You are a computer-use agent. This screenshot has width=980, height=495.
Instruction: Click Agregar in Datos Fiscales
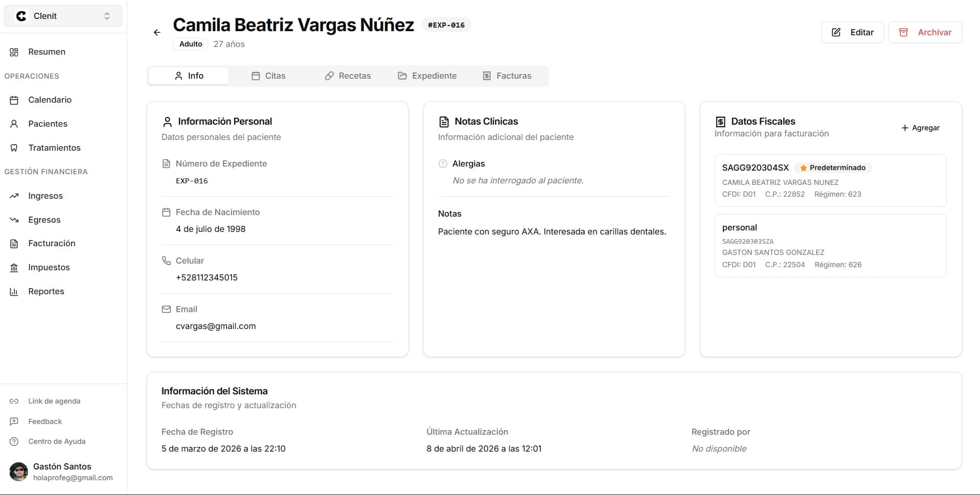click(920, 128)
